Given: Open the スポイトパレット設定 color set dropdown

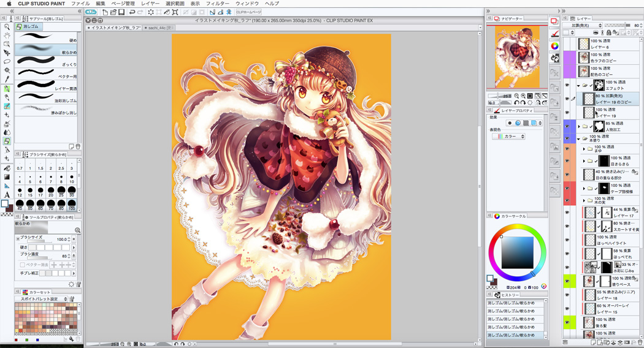Looking at the screenshot, I should point(41,299).
